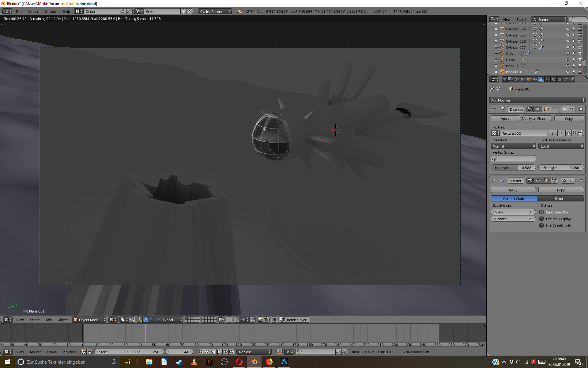Viewport: 588px width, 368px height.
Task: Open the Object Mode selector
Action: [x=89, y=320]
